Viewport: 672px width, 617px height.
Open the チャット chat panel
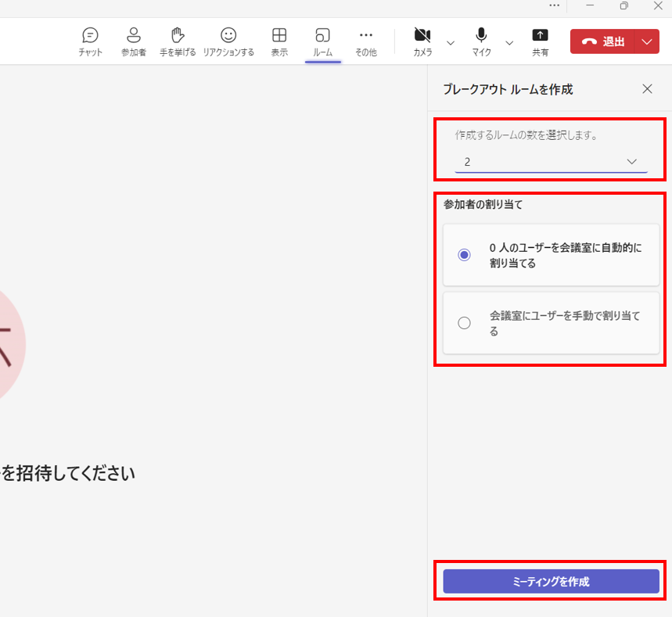coord(90,42)
